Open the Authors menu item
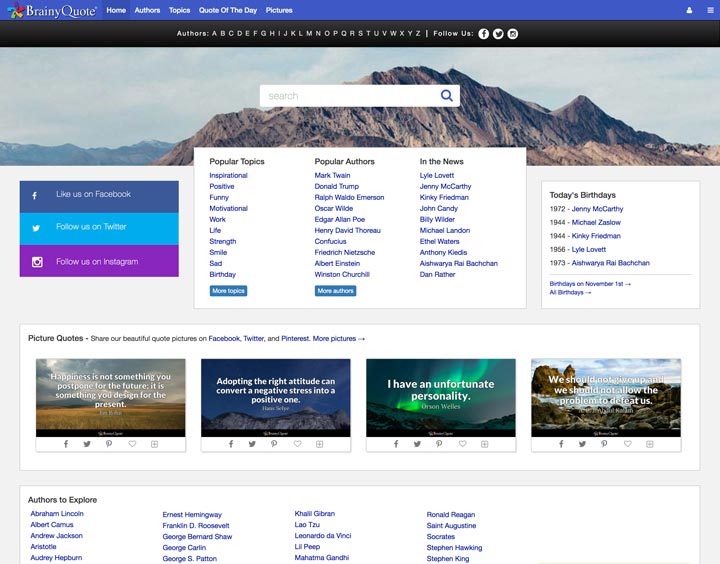The width and height of the screenshot is (720, 564). (x=147, y=10)
